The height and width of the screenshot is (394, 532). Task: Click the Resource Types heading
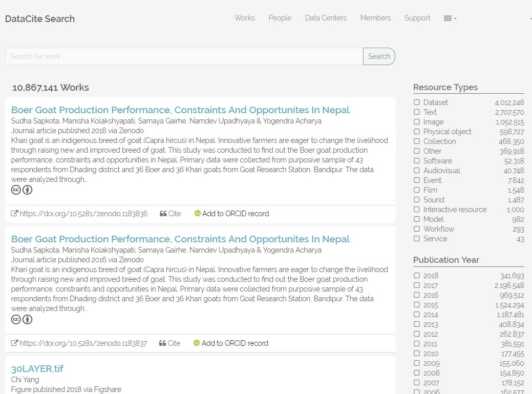(445, 87)
